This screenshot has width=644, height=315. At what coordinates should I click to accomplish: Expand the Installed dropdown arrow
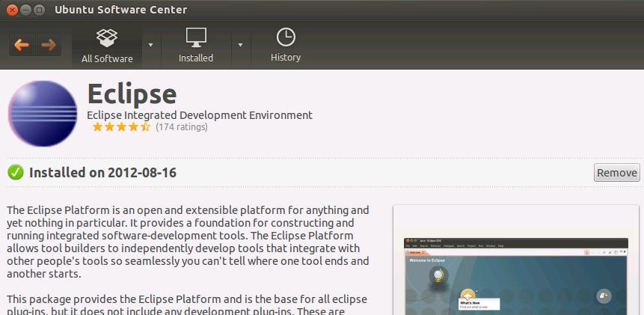click(240, 45)
